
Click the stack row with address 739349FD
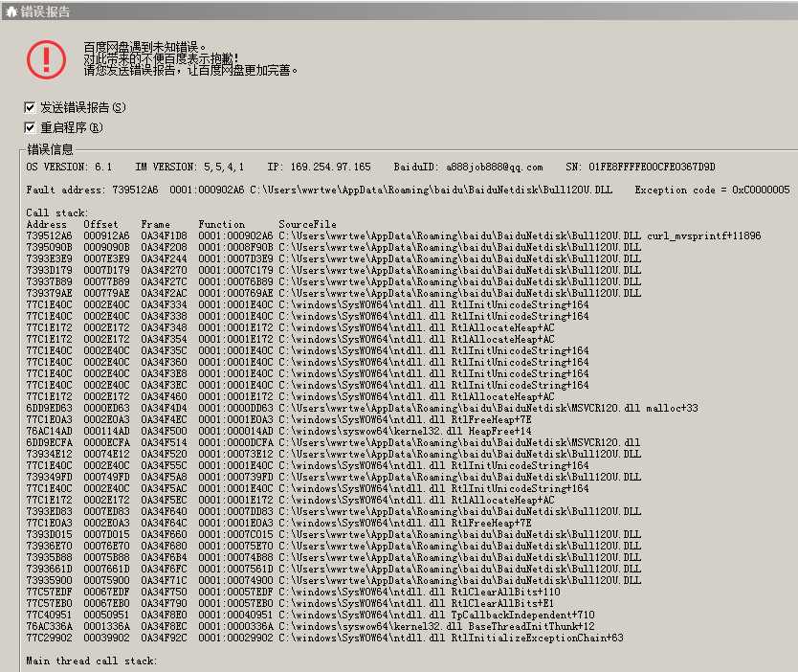tap(334, 477)
